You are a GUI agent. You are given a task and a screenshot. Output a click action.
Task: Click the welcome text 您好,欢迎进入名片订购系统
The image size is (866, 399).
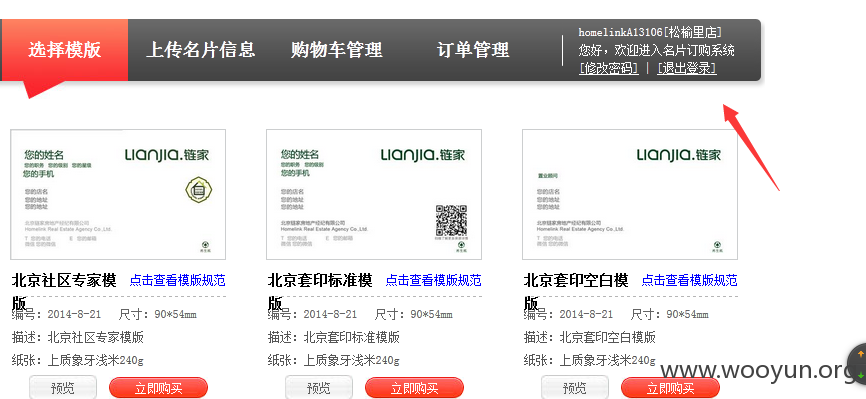tap(656, 50)
